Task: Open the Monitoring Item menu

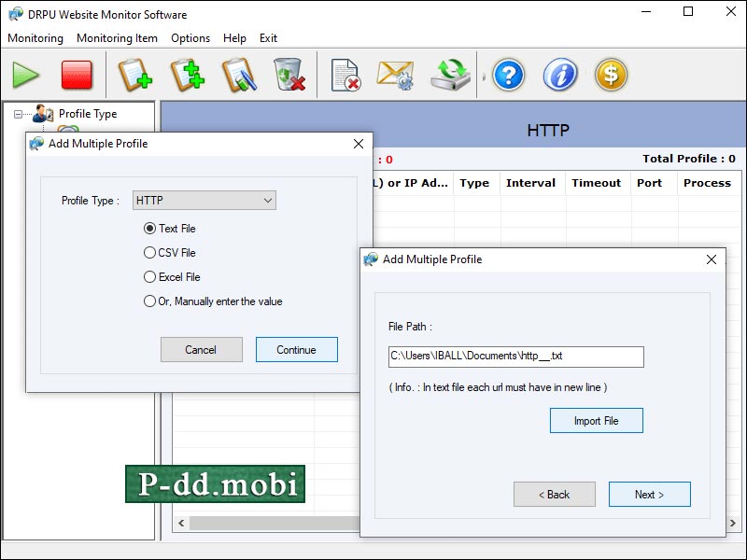Action: click(117, 38)
